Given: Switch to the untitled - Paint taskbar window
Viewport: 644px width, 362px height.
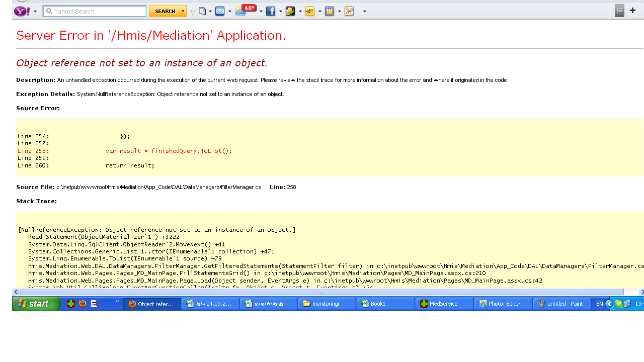Looking at the screenshot, I should click(x=561, y=304).
